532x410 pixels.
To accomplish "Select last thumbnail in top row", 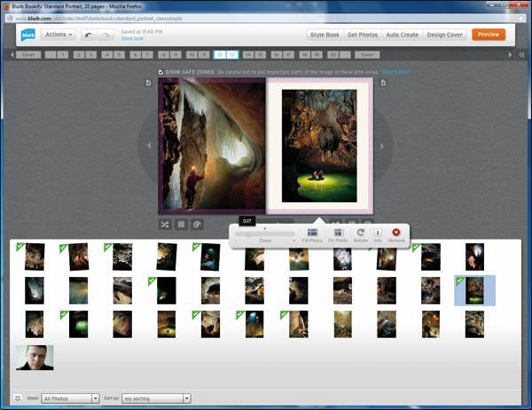I will tap(474, 256).
